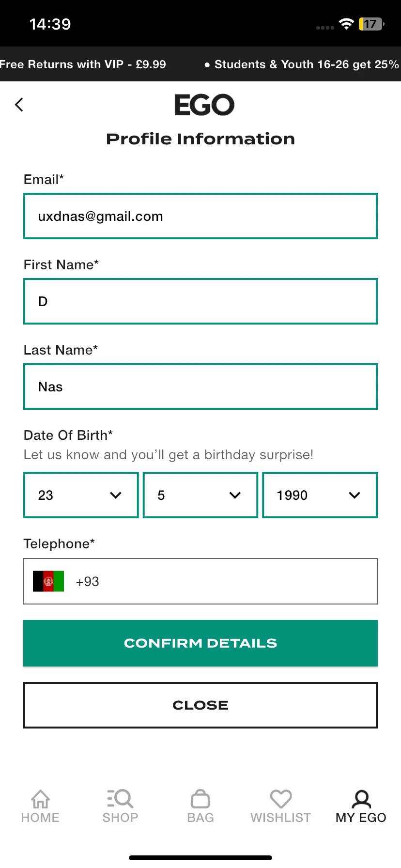
Task: Tap the back arrow icon
Action: coord(19,105)
